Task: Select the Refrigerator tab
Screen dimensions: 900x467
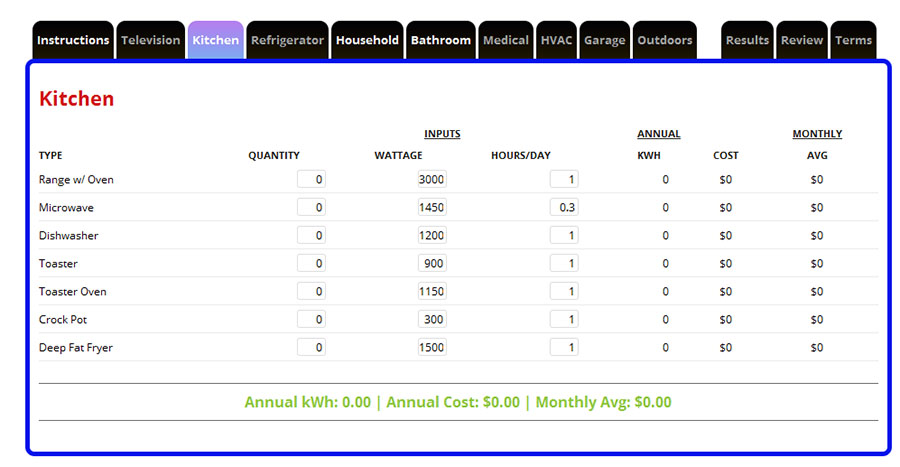Action: (287, 40)
